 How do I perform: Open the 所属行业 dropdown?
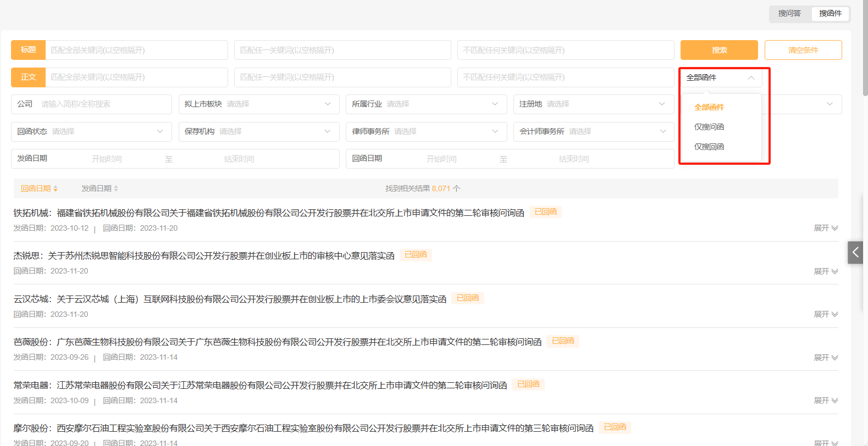426,104
